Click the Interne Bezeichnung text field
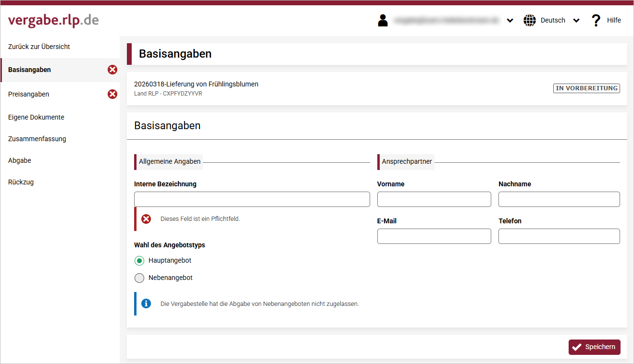The image size is (634, 364). pos(252,199)
